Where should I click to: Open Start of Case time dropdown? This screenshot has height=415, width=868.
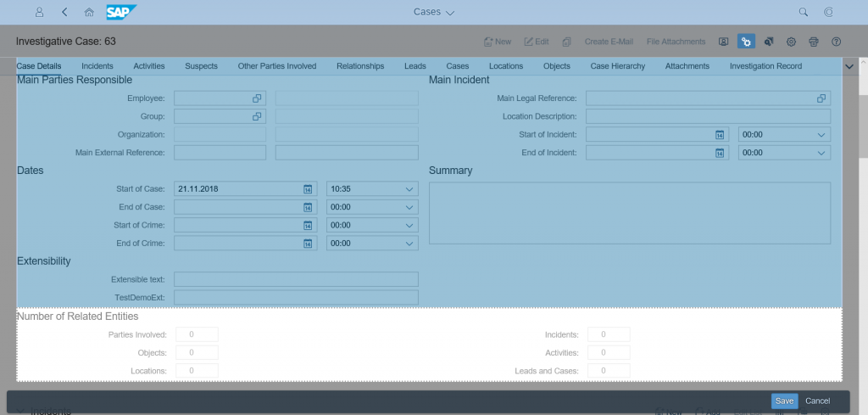pyautogui.click(x=409, y=189)
